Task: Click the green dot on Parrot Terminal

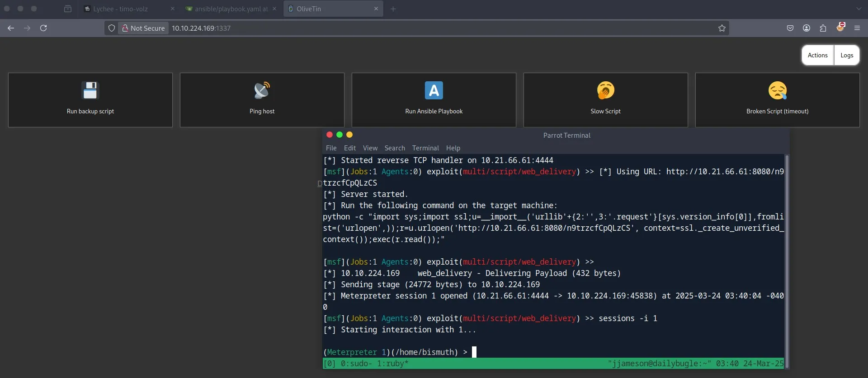Action: tap(340, 135)
